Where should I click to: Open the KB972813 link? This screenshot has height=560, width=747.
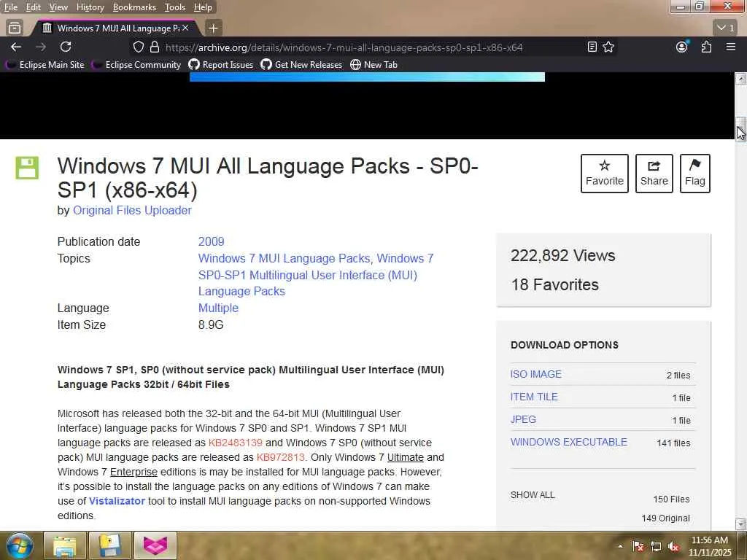281,457
